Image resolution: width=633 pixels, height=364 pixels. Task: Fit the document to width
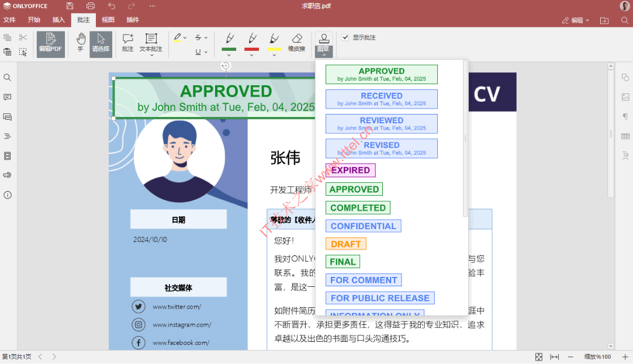[555, 357]
